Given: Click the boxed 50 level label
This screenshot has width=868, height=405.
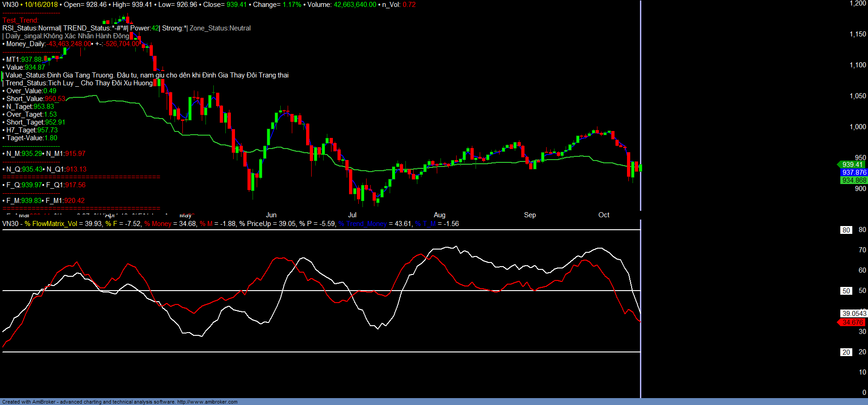Looking at the screenshot, I should click(846, 291).
